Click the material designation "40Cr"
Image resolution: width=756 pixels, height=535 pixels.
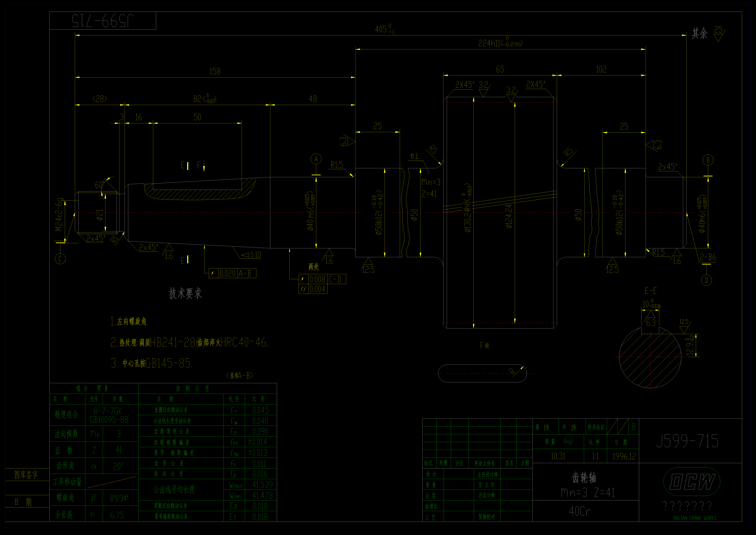[580, 511]
